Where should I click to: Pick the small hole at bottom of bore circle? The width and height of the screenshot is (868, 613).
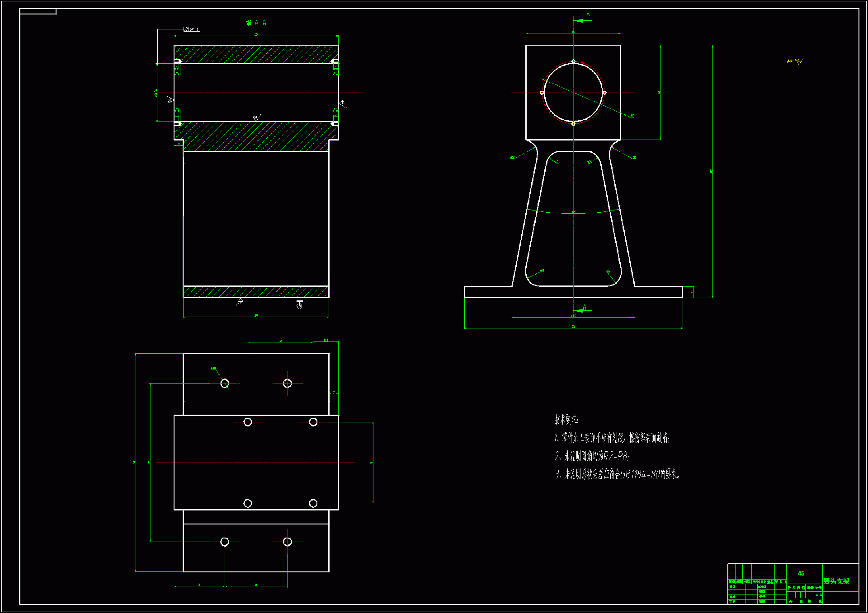[573, 124]
